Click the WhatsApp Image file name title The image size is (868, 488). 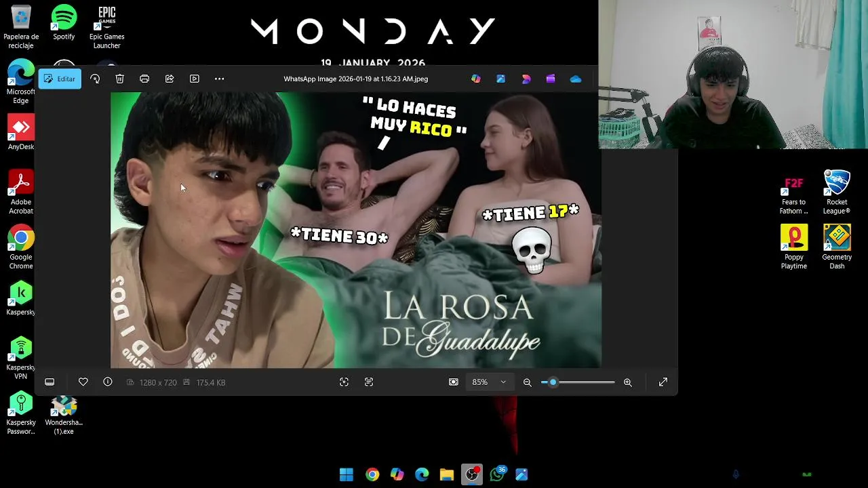point(356,79)
